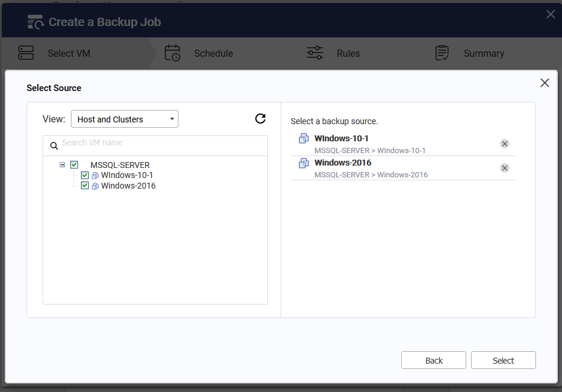Click the search magnifier icon
This screenshot has width=562, height=392.
coord(54,145)
